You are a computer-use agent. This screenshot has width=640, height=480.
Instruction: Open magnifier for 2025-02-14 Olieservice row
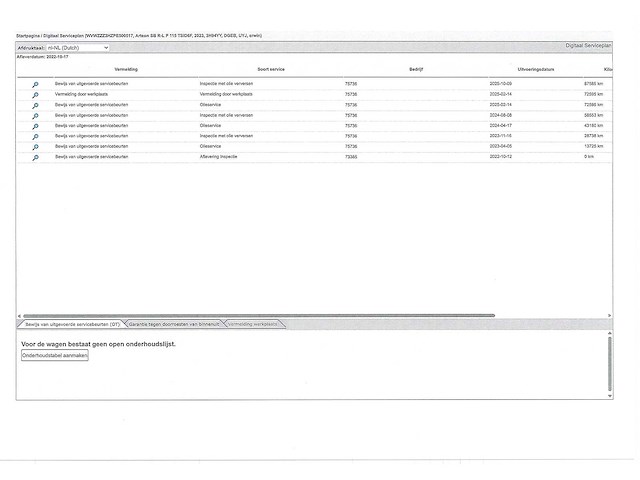point(36,106)
